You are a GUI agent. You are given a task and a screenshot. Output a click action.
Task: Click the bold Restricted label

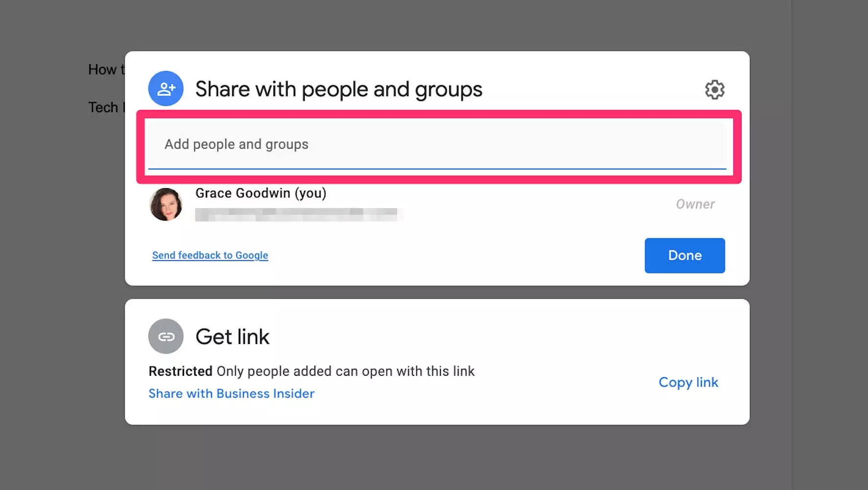[180, 371]
